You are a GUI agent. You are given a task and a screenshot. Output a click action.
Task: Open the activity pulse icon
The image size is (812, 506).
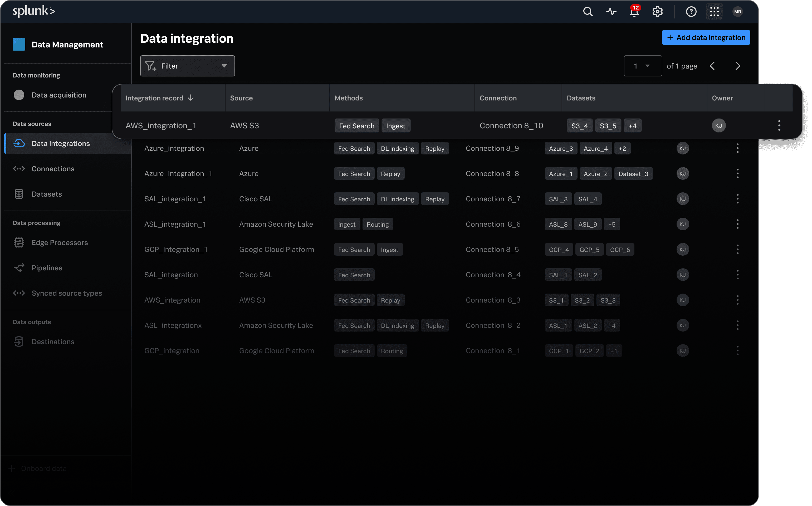click(611, 12)
